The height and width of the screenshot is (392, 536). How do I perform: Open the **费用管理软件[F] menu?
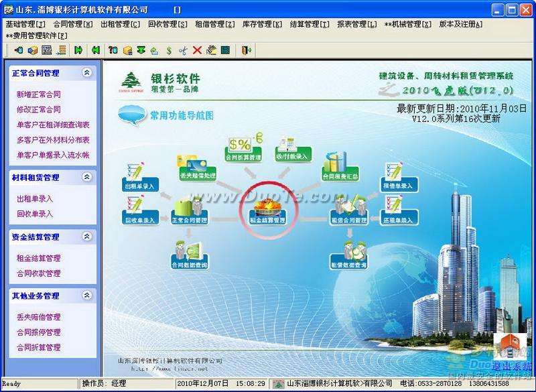tap(37, 36)
